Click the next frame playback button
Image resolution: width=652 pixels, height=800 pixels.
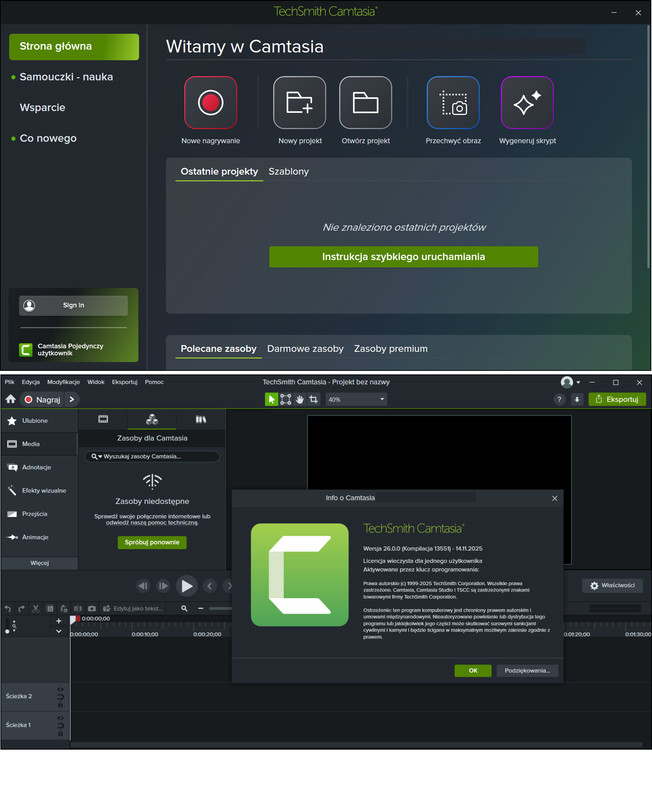pos(163,586)
